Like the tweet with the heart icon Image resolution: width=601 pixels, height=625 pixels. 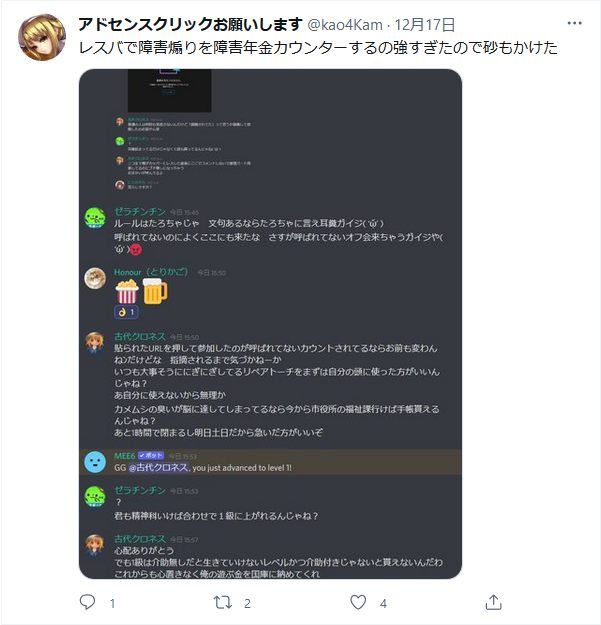coord(358,602)
